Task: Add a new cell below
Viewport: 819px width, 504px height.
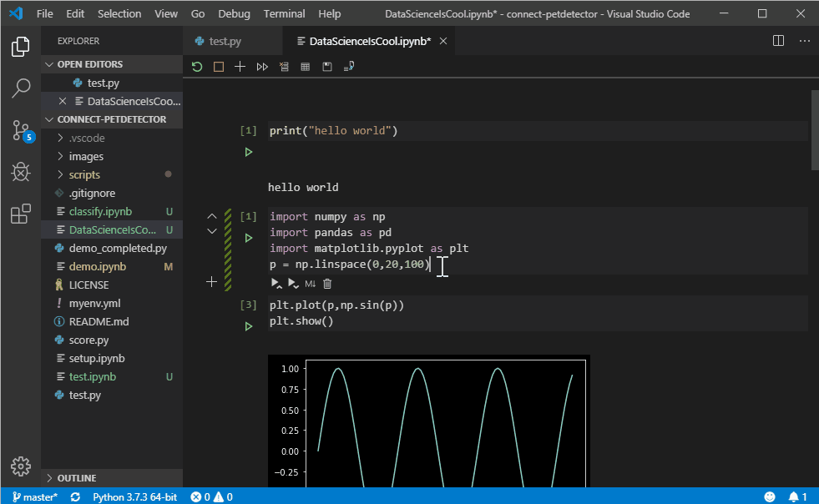Action: point(211,282)
